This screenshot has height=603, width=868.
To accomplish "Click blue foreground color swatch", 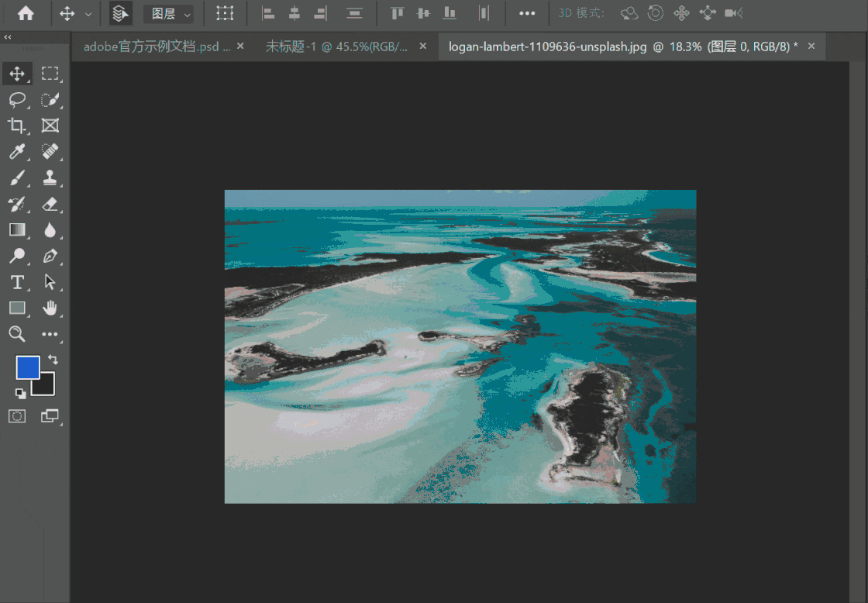I will tap(28, 367).
